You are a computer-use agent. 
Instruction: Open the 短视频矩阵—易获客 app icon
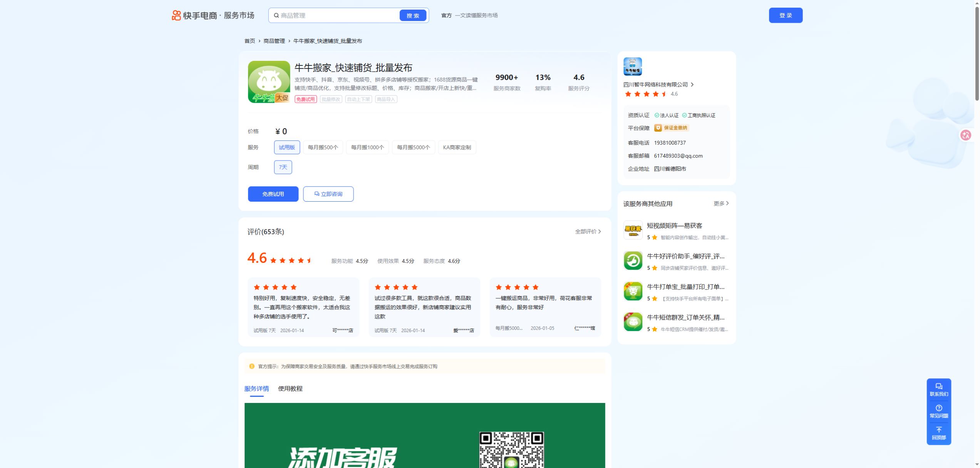pyautogui.click(x=633, y=230)
